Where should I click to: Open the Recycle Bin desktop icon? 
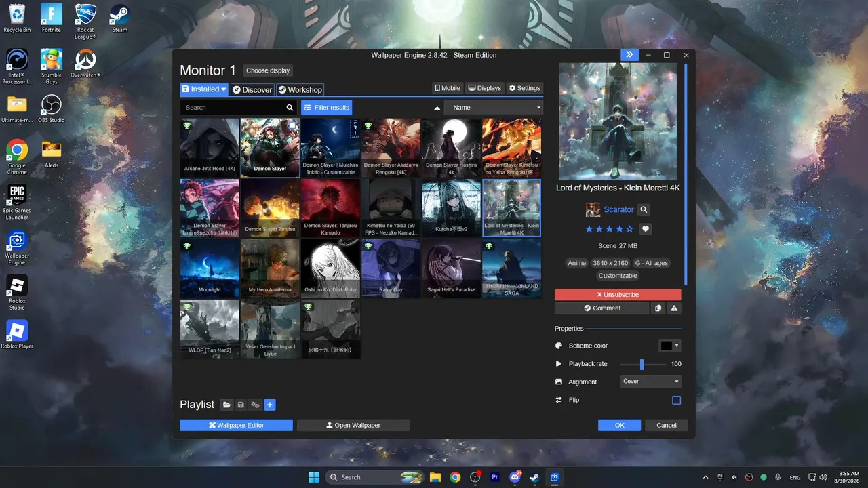(17, 18)
